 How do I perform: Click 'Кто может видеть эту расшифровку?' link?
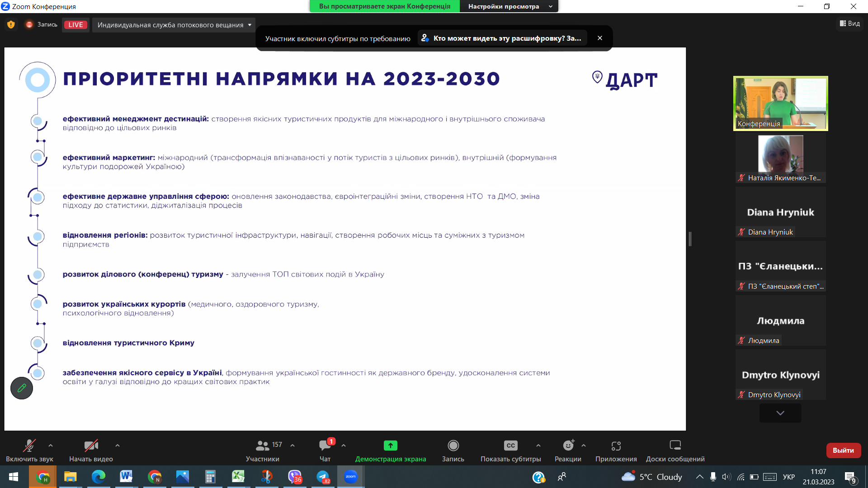502,38
